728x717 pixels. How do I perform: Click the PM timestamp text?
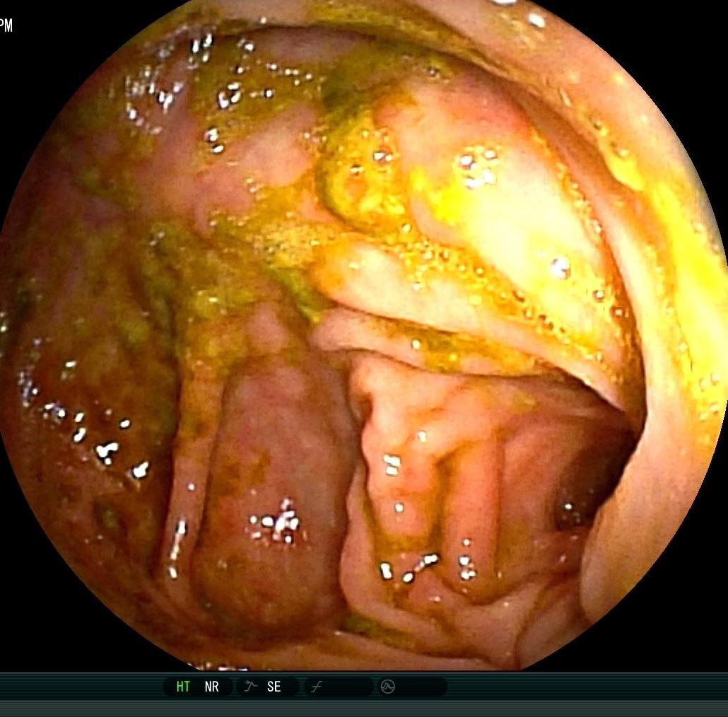[x=6, y=25]
